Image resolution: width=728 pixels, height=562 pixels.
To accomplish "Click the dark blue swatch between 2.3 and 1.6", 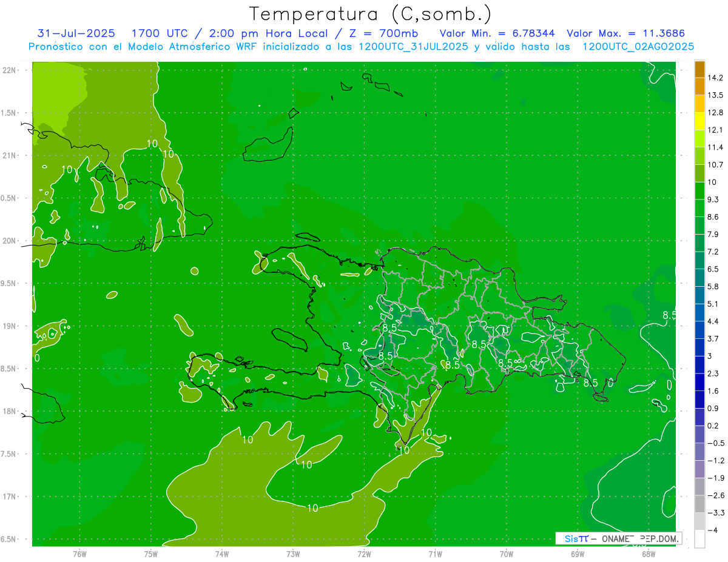I will [x=699, y=383].
